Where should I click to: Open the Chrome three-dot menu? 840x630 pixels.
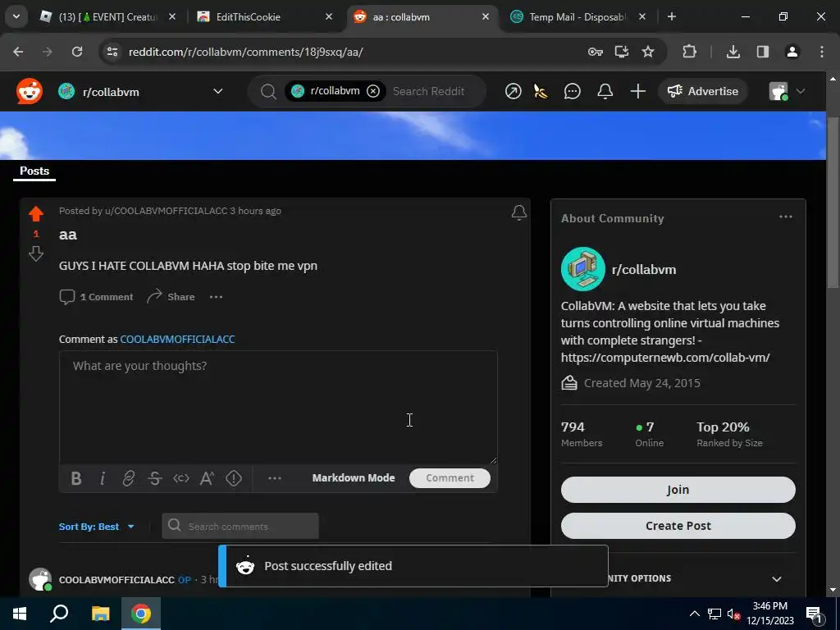coord(821,52)
